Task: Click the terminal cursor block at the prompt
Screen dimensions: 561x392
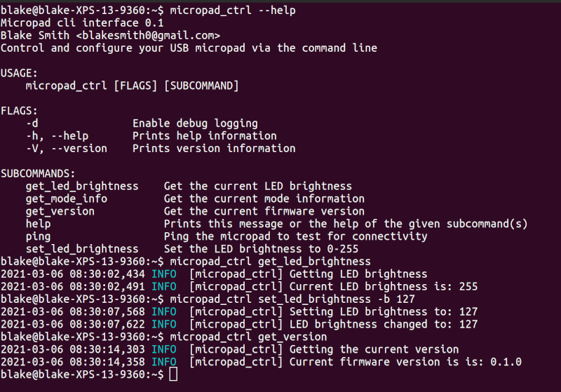Action: pyautogui.click(x=173, y=374)
